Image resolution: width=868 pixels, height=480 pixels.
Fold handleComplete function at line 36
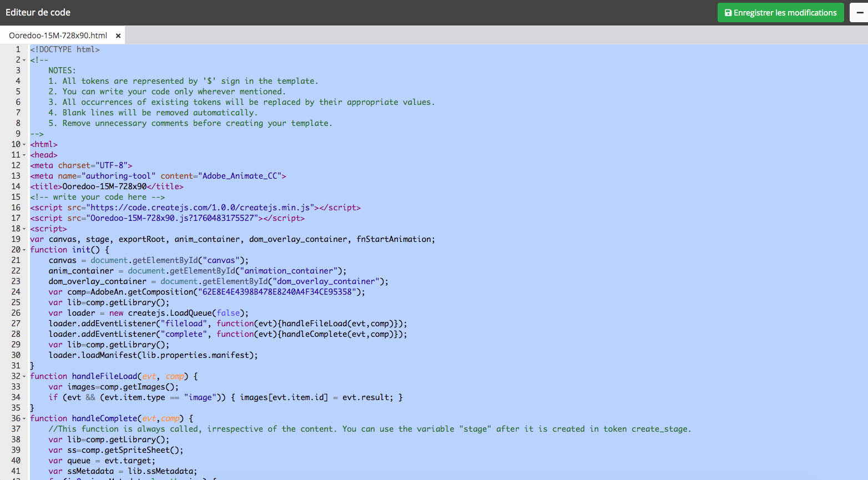[24, 418]
